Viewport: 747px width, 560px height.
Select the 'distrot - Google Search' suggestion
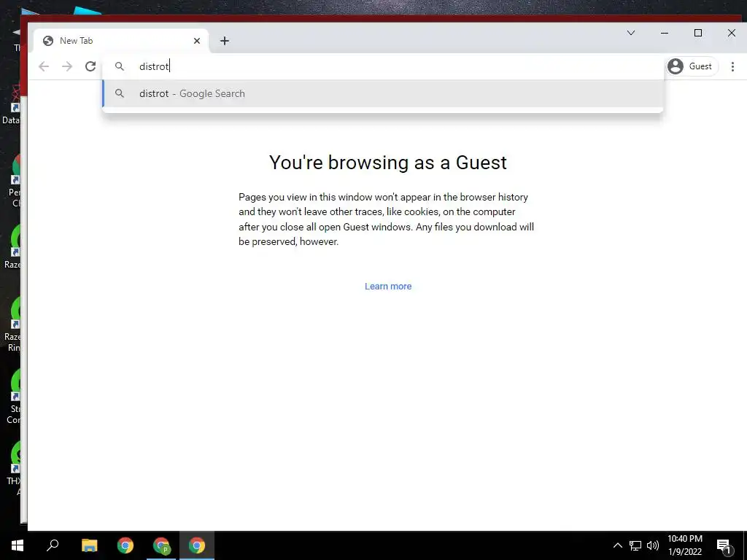[382, 93]
